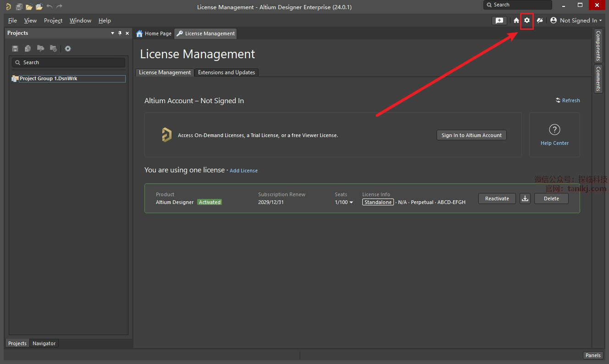Click the Reactivate button
This screenshot has height=364, width=609.
point(497,199)
